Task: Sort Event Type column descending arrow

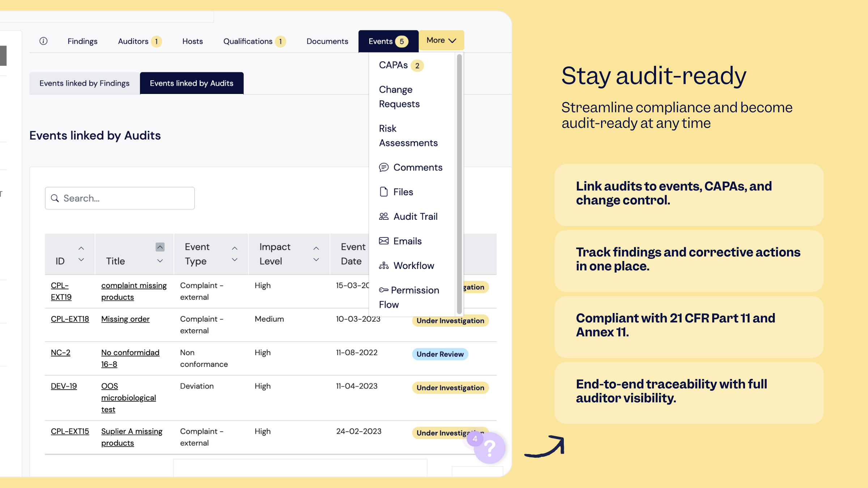Action: [x=235, y=260]
